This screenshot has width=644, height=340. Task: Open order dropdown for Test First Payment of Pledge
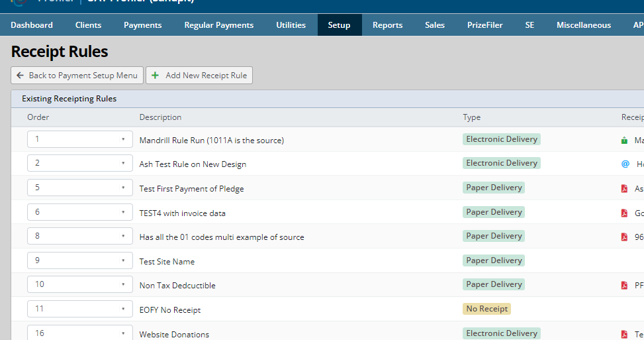(80, 188)
